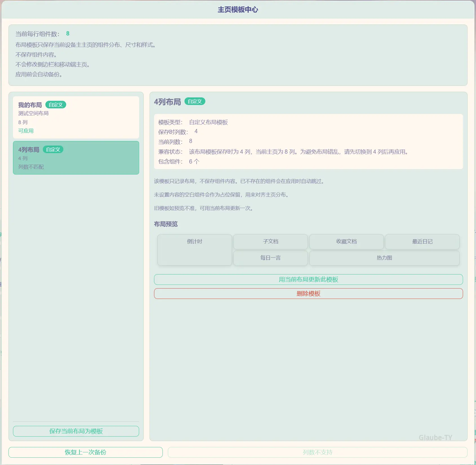
Task: Click the 可应用 status text
Action: click(x=26, y=131)
